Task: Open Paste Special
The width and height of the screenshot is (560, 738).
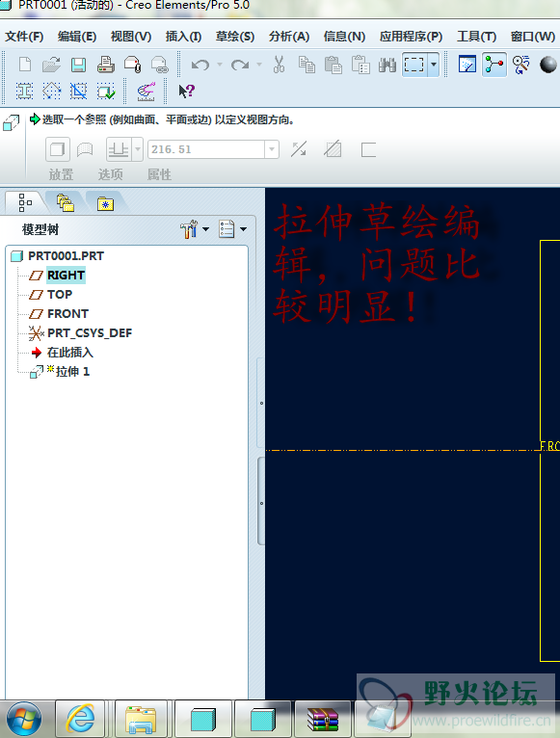Action: [360, 64]
